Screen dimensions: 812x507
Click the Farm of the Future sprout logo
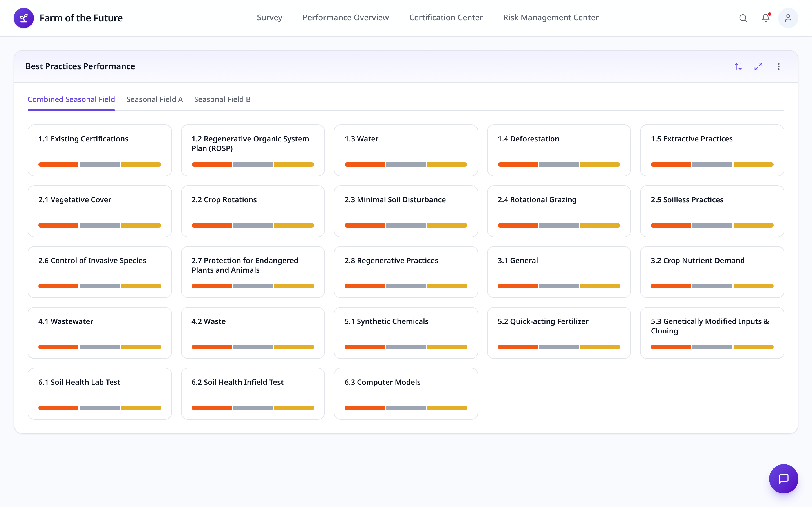(23, 18)
